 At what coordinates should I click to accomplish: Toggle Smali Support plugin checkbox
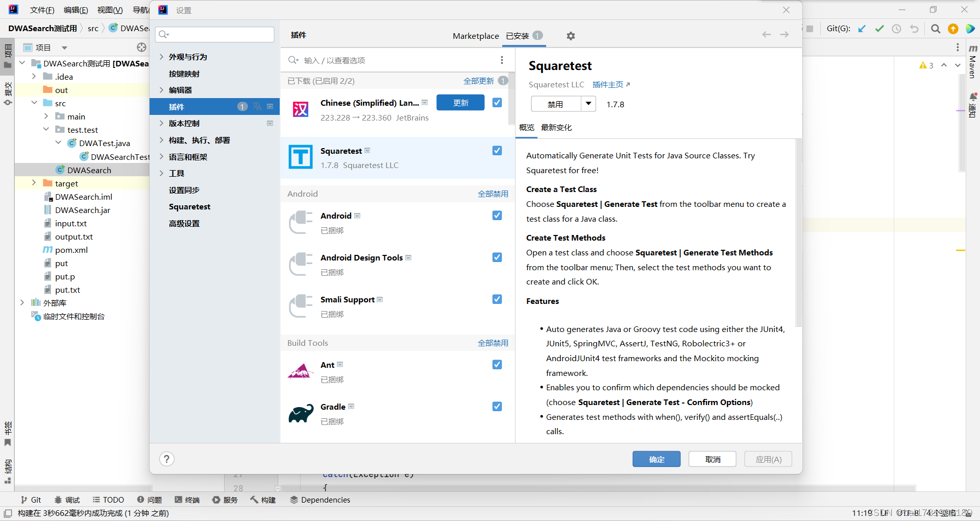(497, 299)
